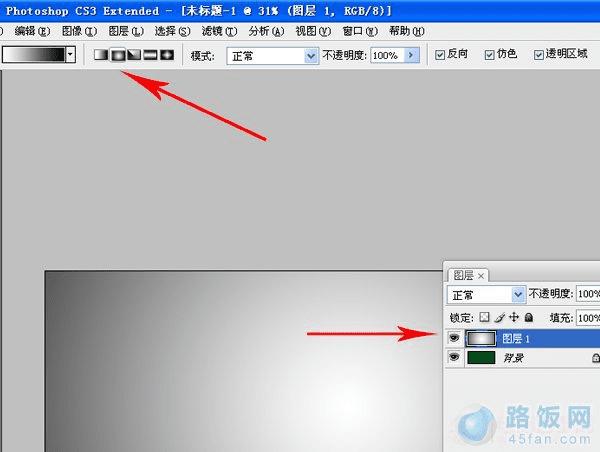Select the 图层 1 gradient thumbnail

coord(481,338)
